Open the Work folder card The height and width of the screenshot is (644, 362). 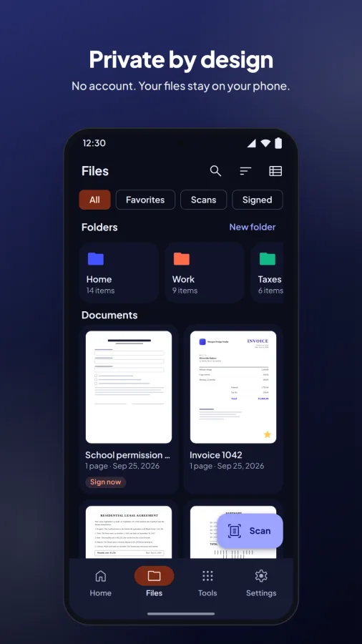coord(205,273)
